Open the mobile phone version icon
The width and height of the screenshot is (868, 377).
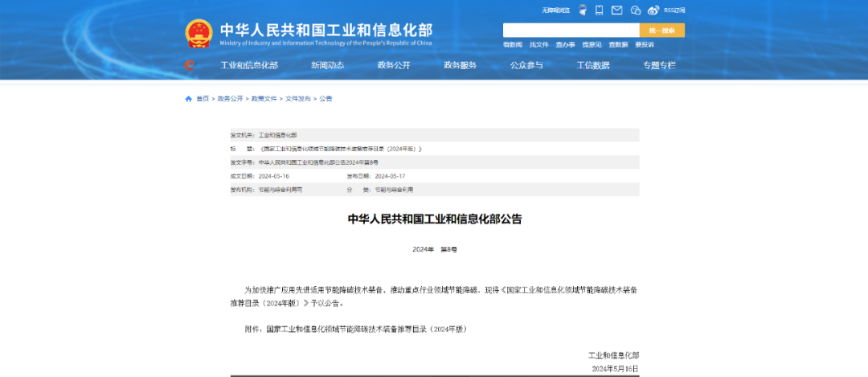599,10
